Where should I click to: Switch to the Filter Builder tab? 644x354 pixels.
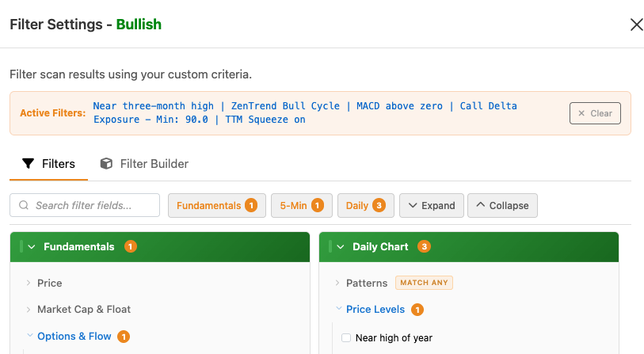(x=154, y=164)
